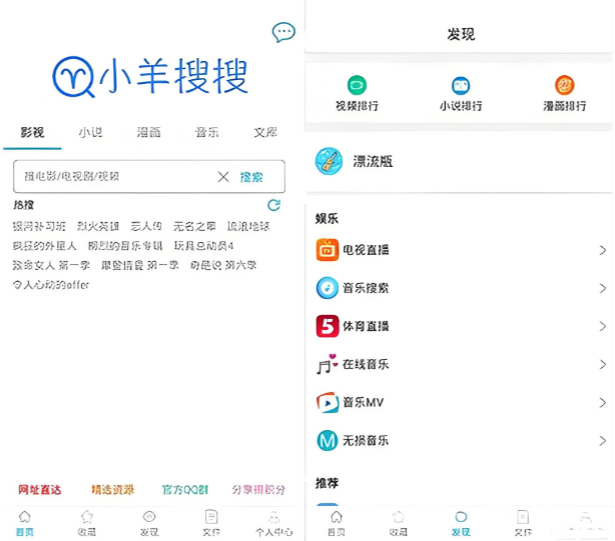Image resolution: width=615 pixels, height=541 pixels.
Task: Expand the 电视直播 row chevron
Action: (x=603, y=250)
